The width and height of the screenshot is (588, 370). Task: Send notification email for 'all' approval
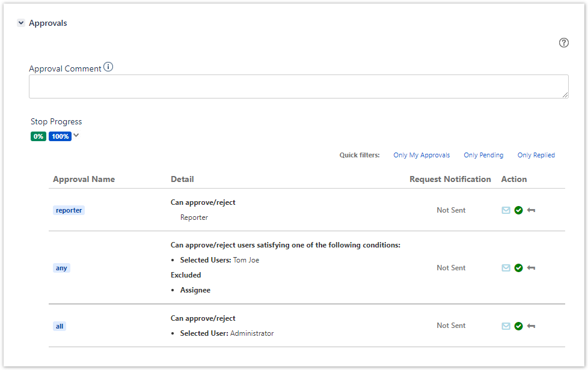tap(506, 326)
